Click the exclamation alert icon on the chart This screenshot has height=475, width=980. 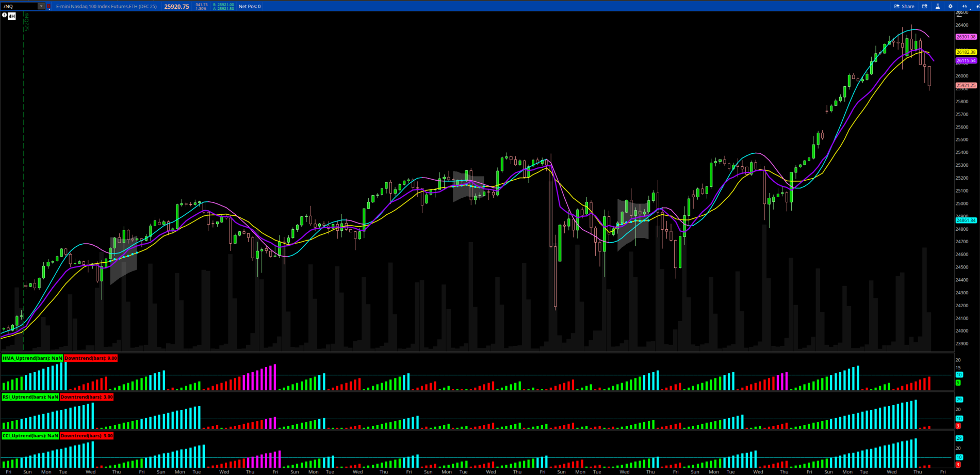click(x=5, y=15)
